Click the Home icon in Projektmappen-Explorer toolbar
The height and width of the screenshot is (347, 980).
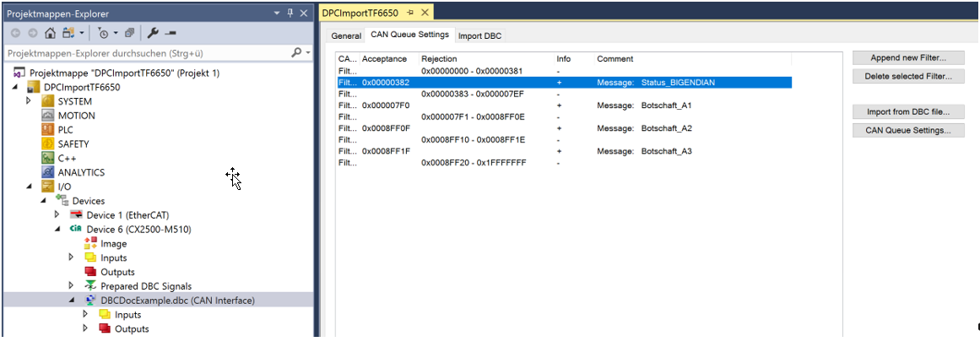coord(51,33)
